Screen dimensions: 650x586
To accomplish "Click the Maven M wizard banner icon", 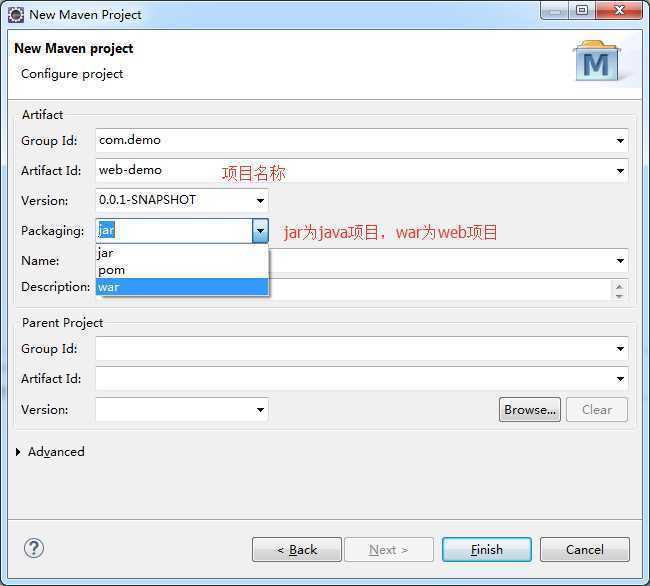I will (597, 61).
